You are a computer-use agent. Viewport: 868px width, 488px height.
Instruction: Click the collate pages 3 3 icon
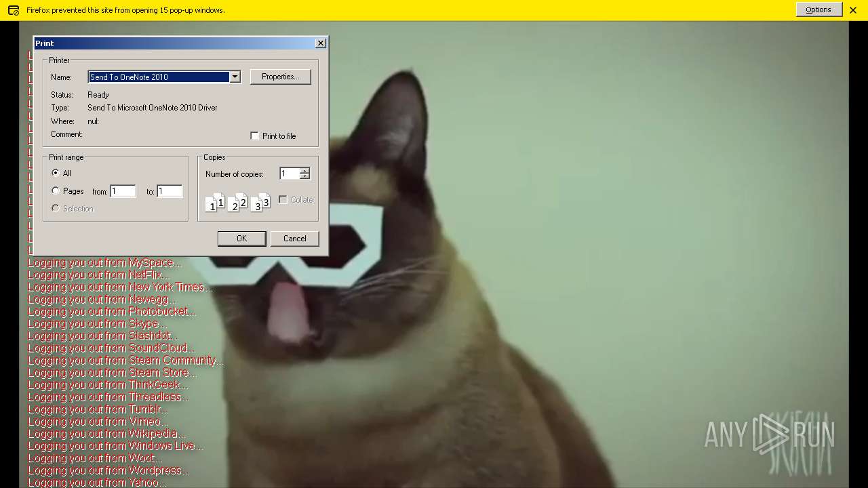[x=260, y=203]
